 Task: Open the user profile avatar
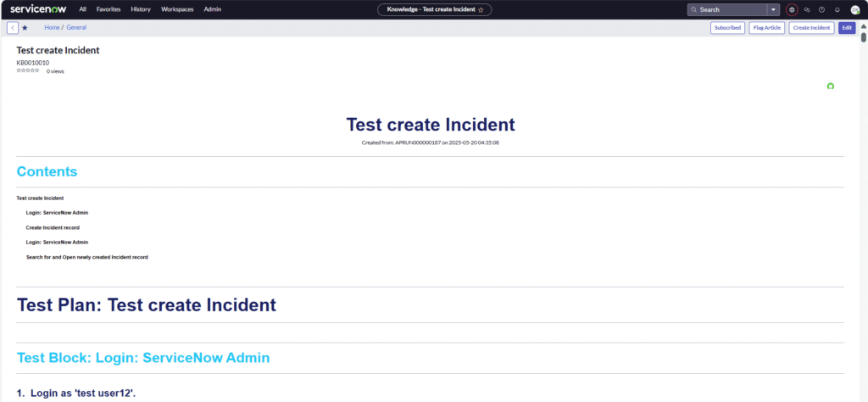pos(854,9)
